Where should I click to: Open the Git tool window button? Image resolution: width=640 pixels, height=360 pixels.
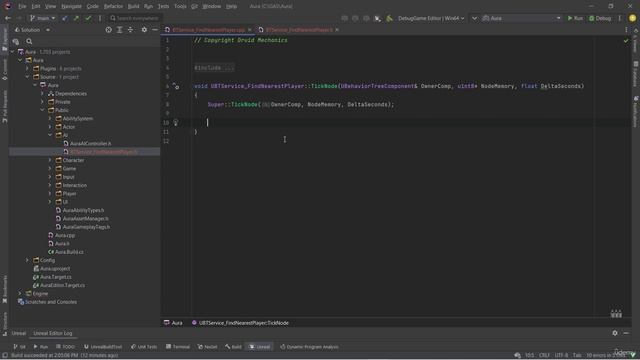(19, 347)
